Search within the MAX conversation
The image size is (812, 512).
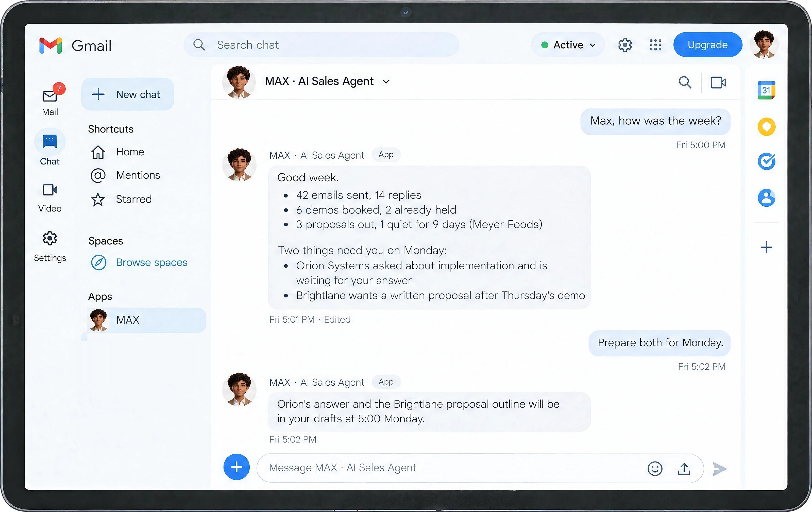pyautogui.click(x=685, y=82)
